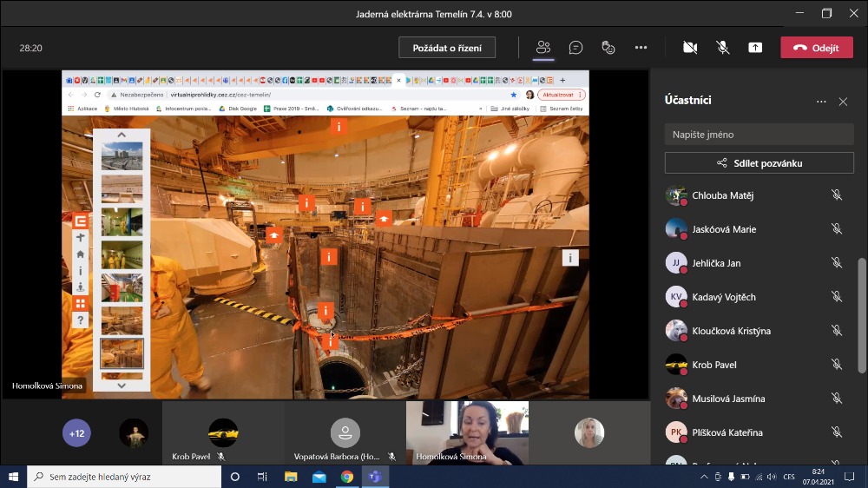The height and width of the screenshot is (488, 868).
Task: Open Microsoft Teams in the taskbar
Action: [x=375, y=477]
